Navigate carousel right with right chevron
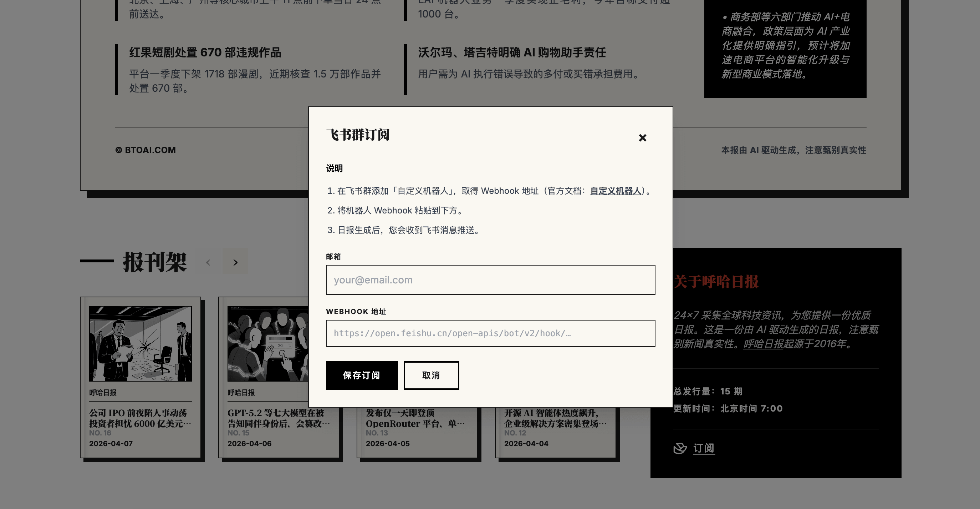Image resolution: width=980 pixels, height=509 pixels. pyautogui.click(x=235, y=262)
